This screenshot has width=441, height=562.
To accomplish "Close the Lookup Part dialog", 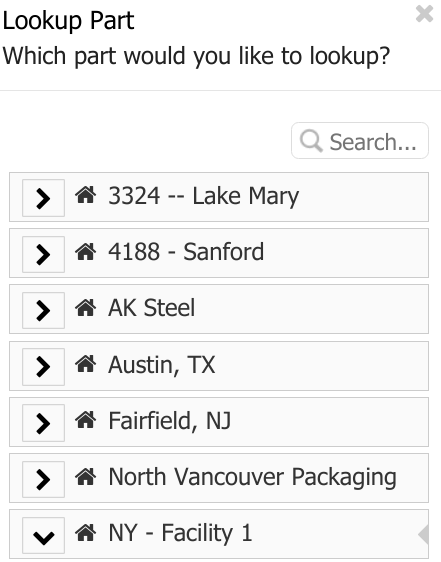I will click(x=424, y=14).
